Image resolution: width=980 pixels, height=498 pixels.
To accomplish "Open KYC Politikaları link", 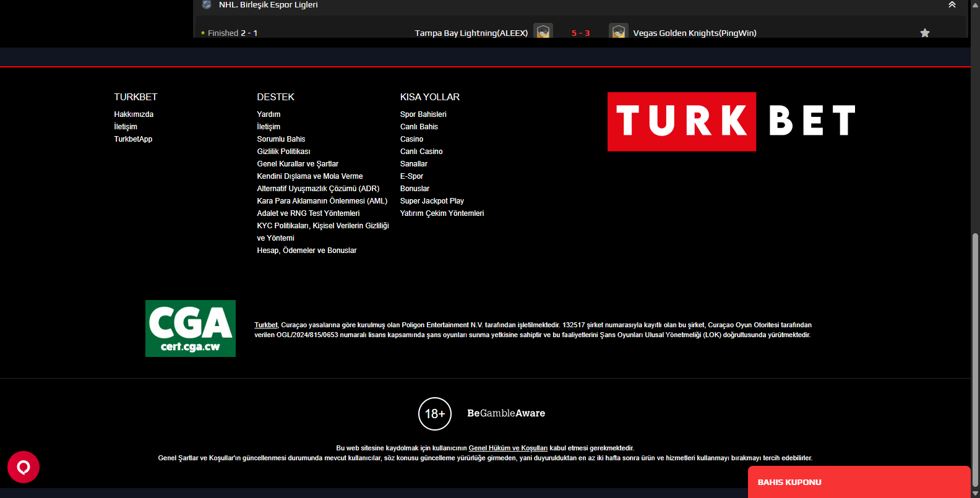I will [323, 232].
